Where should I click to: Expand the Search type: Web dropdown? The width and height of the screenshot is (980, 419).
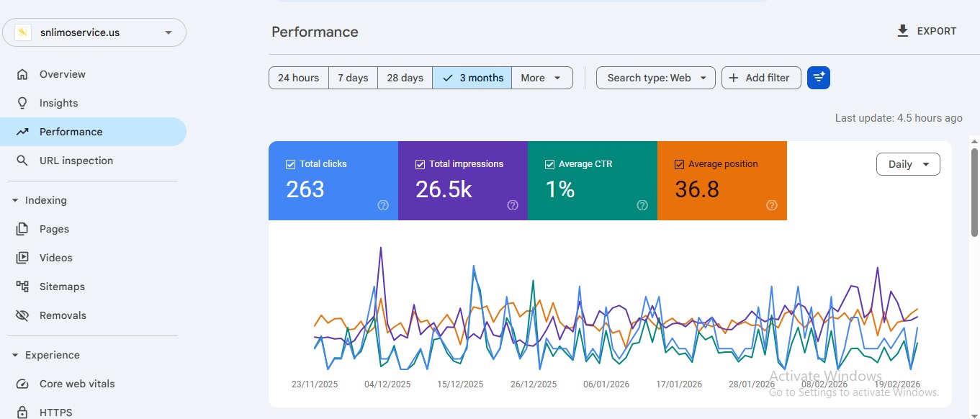[x=655, y=78]
